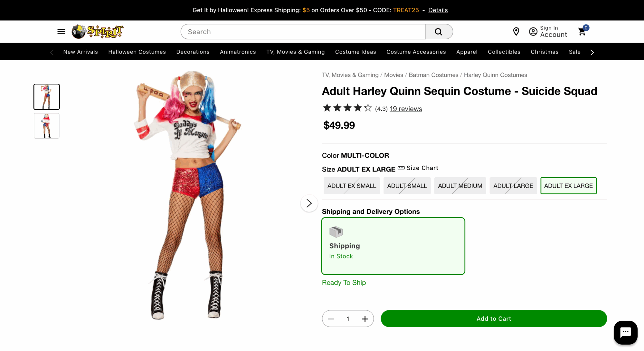Screen dimensions: 644x351
Task: Select the ADULT EX LARGE size option
Action: tap(568, 186)
